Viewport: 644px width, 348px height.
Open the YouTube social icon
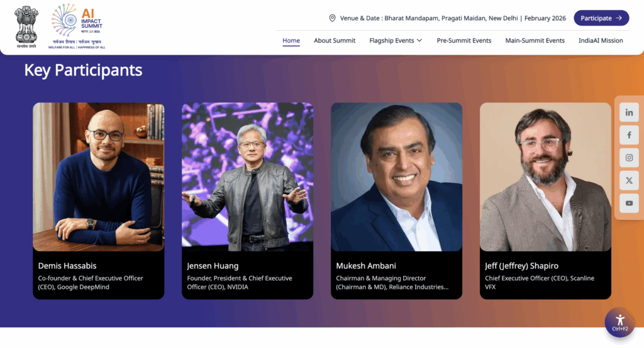coord(629,203)
